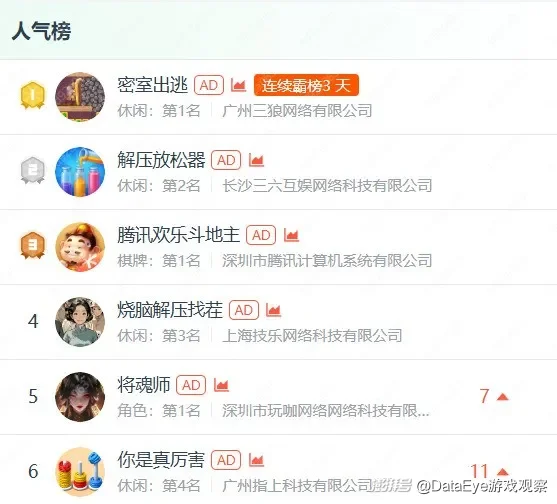Click the silver rank 2 medal badge

(32, 170)
